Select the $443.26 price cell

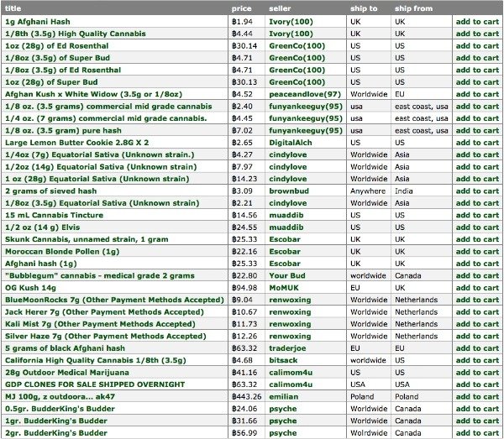(246, 396)
